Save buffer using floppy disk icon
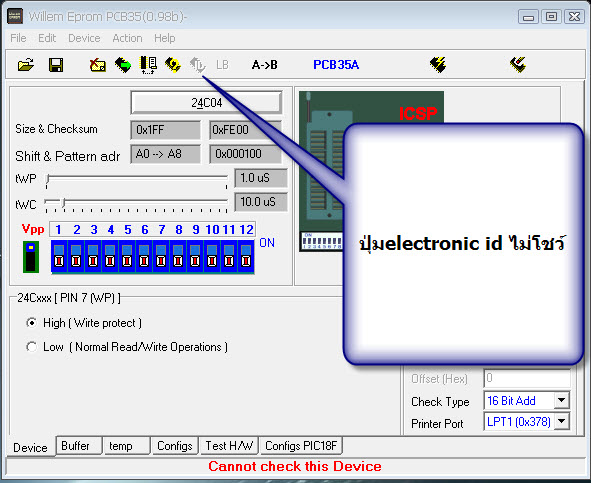The image size is (591, 483). click(x=56, y=65)
